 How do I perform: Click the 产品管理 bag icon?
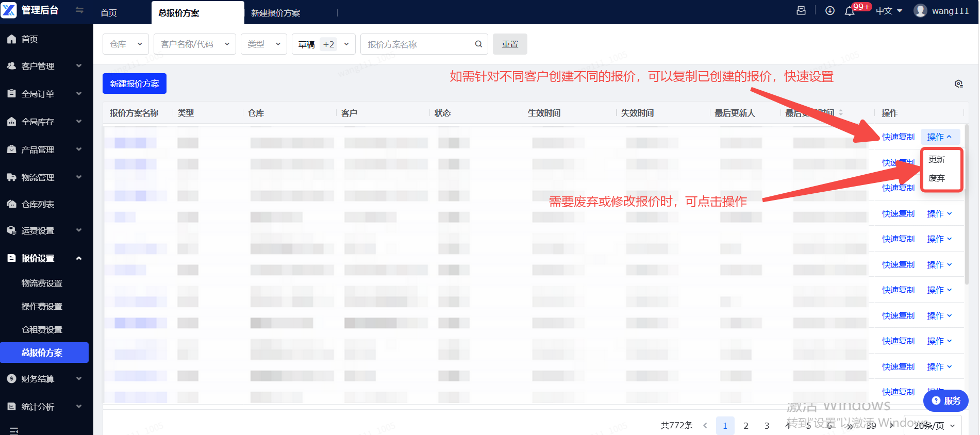[x=11, y=149]
